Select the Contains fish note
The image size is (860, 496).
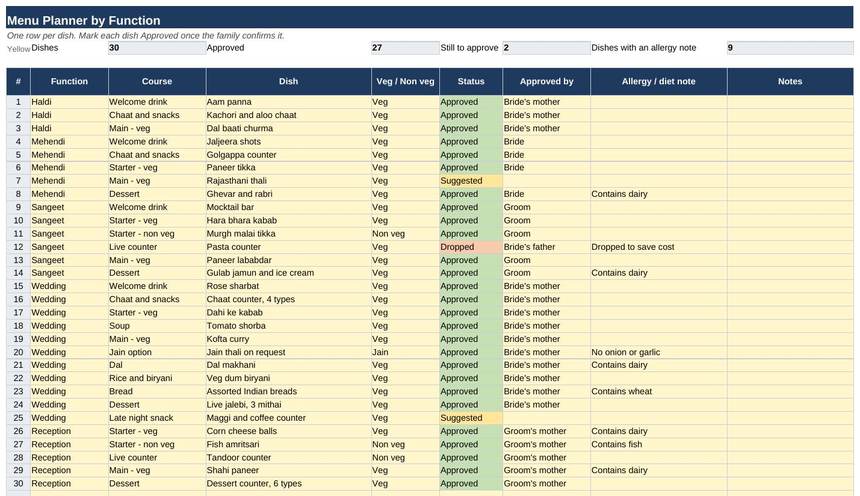tap(659, 444)
